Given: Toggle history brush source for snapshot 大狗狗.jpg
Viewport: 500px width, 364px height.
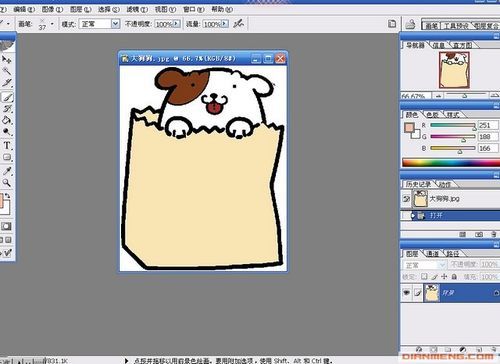Looking at the screenshot, I should [x=406, y=199].
